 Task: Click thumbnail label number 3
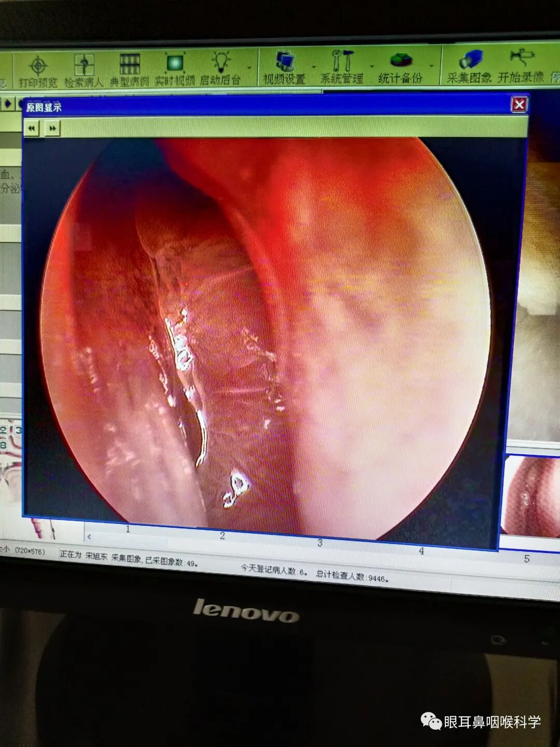(x=320, y=543)
